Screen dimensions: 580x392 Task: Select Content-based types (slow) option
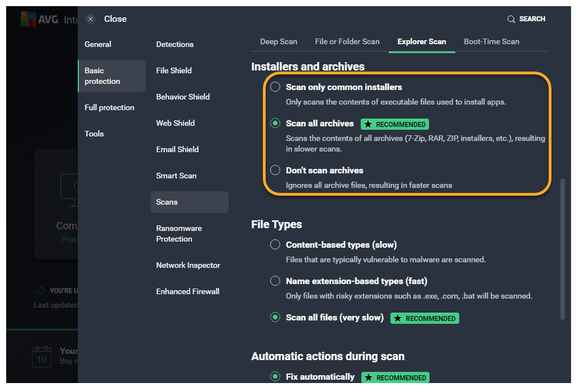275,245
